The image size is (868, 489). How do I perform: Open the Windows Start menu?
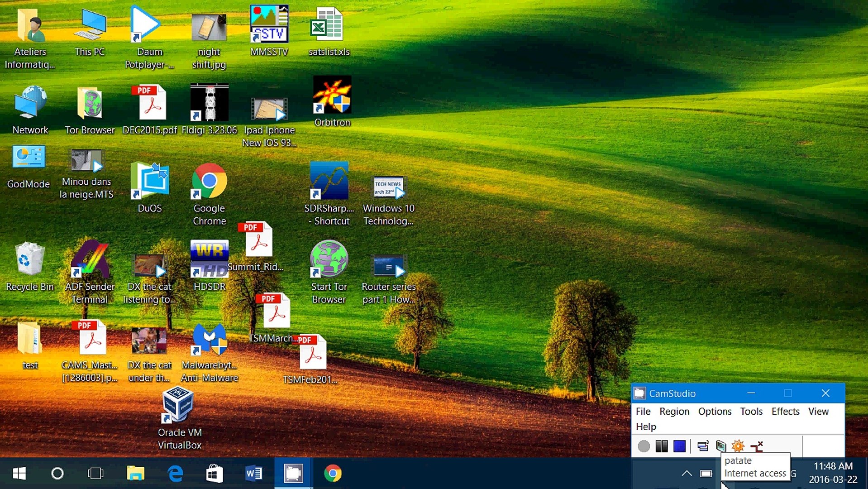(x=19, y=474)
